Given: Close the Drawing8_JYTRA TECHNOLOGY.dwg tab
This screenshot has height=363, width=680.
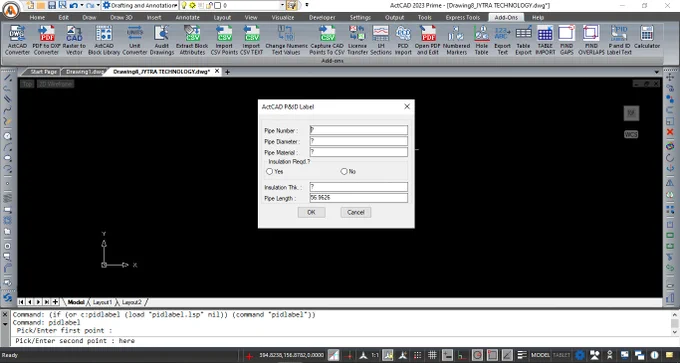Looking at the screenshot, I should click(218, 72).
